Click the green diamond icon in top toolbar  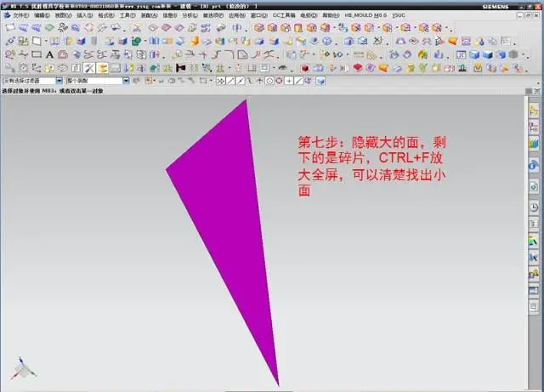pyautogui.click(x=49, y=27)
